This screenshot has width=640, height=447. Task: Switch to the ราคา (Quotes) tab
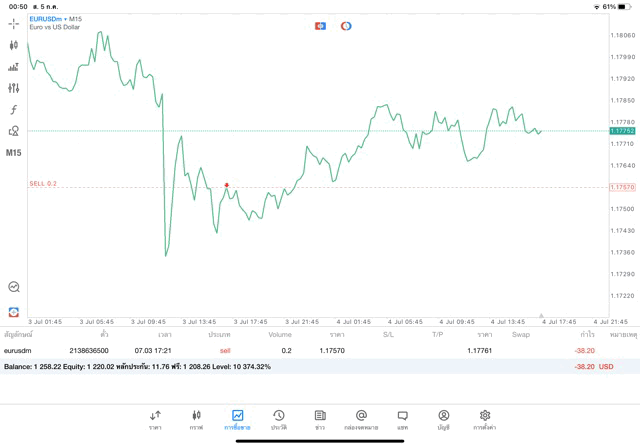(155, 420)
